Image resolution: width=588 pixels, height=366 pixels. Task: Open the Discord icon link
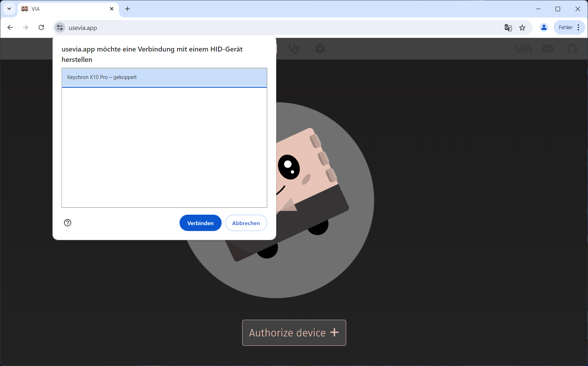click(548, 49)
